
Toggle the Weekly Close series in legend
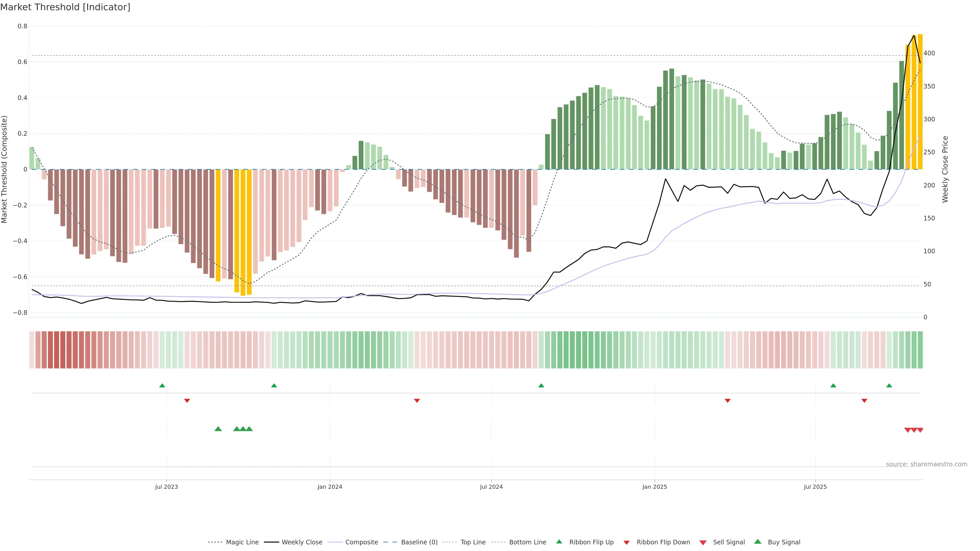pos(302,542)
